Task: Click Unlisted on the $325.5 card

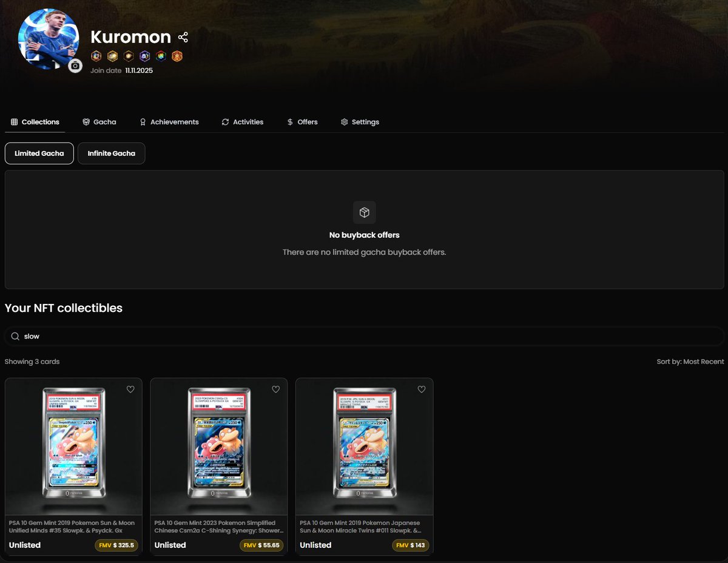Action: tap(25, 545)
